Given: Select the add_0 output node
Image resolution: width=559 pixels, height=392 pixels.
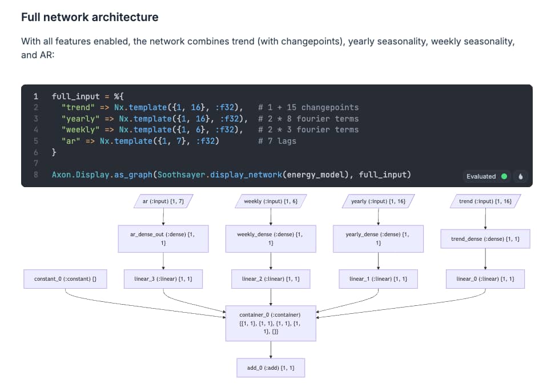Looking at the screenshot, I should pyautogui.click(x=271, y=368).
